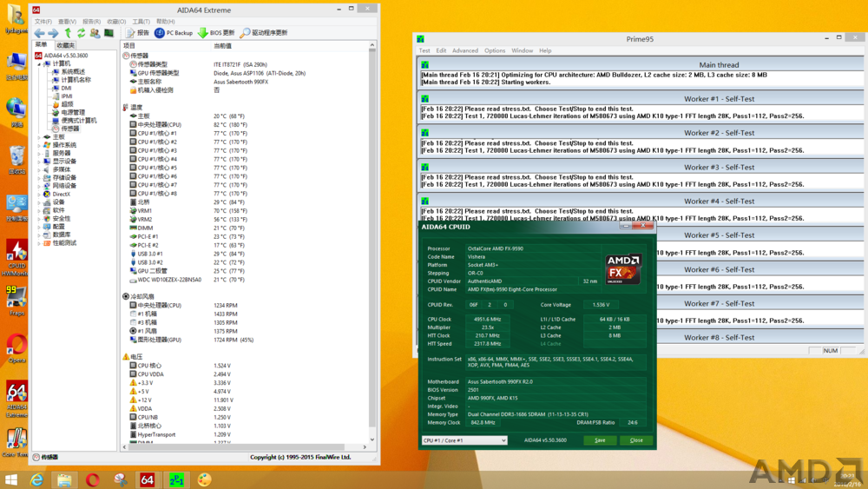Refresh AIDA64 sensor readings
Image resolution: width=868 pixels, height=489 pixels.
pos(82,33)
